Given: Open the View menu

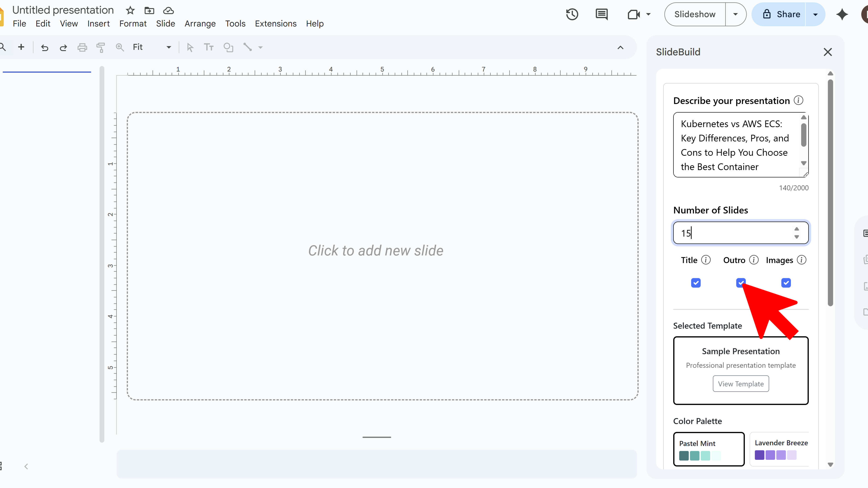Looking at the screenshot, I should coord(69,24).
